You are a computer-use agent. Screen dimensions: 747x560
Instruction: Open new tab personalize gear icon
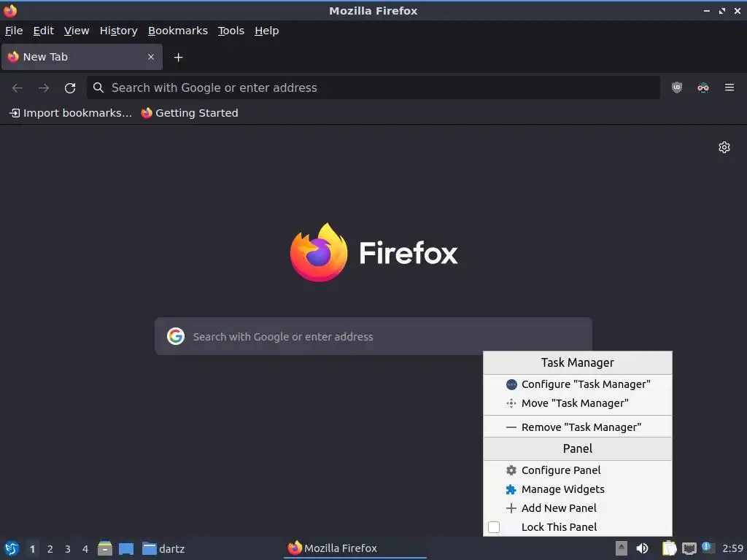point(724,147)
